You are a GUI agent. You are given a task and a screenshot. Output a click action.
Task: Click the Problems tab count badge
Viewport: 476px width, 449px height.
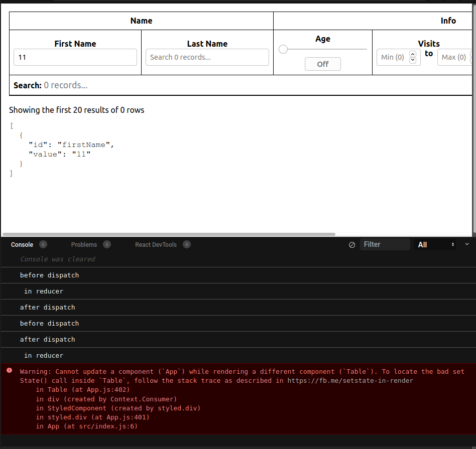point(107,244)
